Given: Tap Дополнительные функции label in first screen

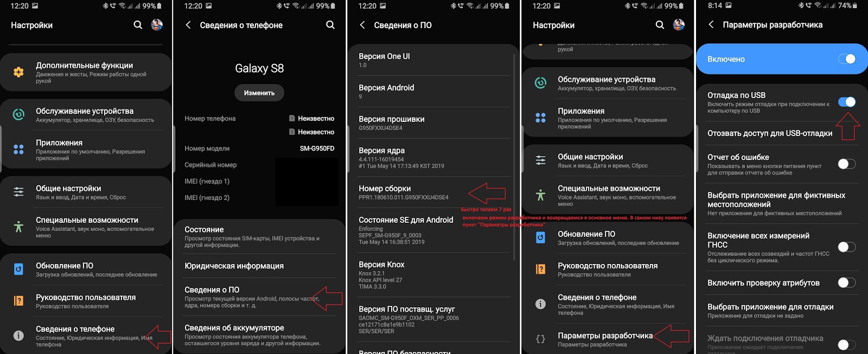Looking at the screenshot, I should point(84,65).
